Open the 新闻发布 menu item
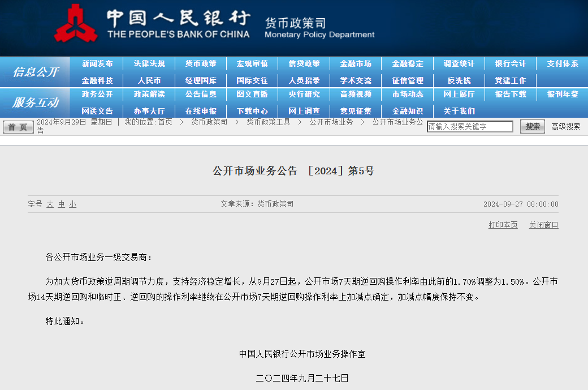Viewport: 588px width, 390px height. (97, 64)
